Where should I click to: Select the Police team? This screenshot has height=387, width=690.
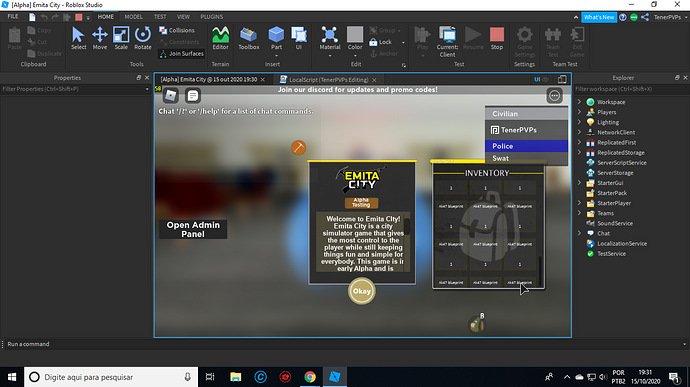click(526, 146)
